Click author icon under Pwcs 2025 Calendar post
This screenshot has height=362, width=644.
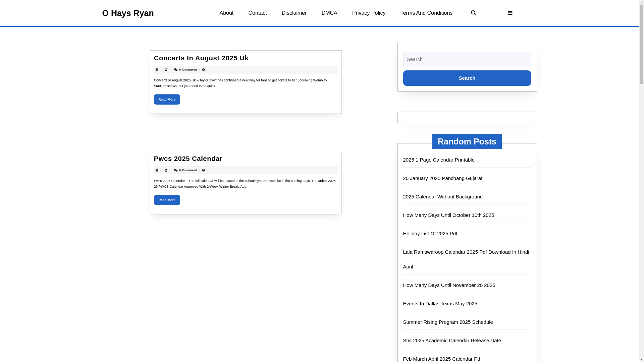pos(166,170)
